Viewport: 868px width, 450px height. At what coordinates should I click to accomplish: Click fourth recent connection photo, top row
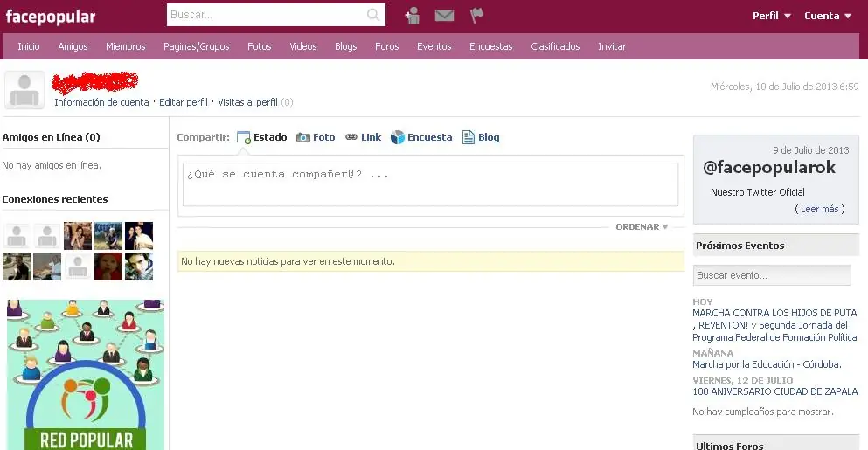108,236
